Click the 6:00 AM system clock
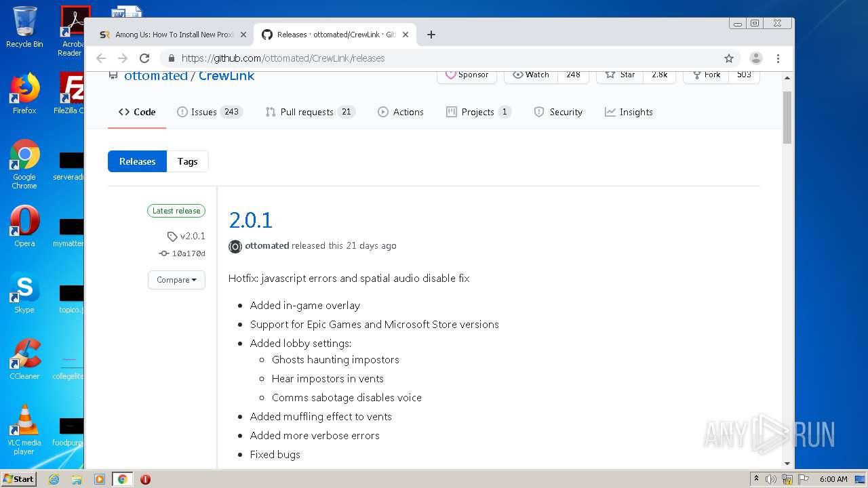This screenshot has height=488, width=868. pyautogui.click(x=833, y=479)
